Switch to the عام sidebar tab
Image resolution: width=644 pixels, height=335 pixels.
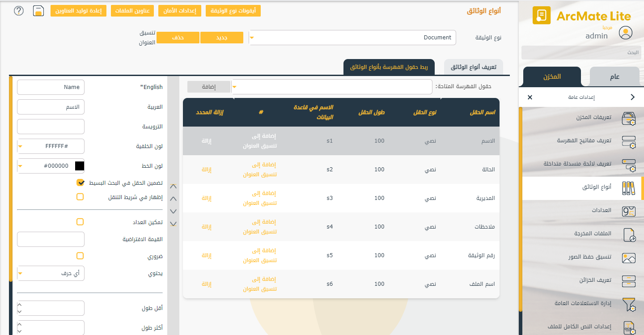click(614, 76)
